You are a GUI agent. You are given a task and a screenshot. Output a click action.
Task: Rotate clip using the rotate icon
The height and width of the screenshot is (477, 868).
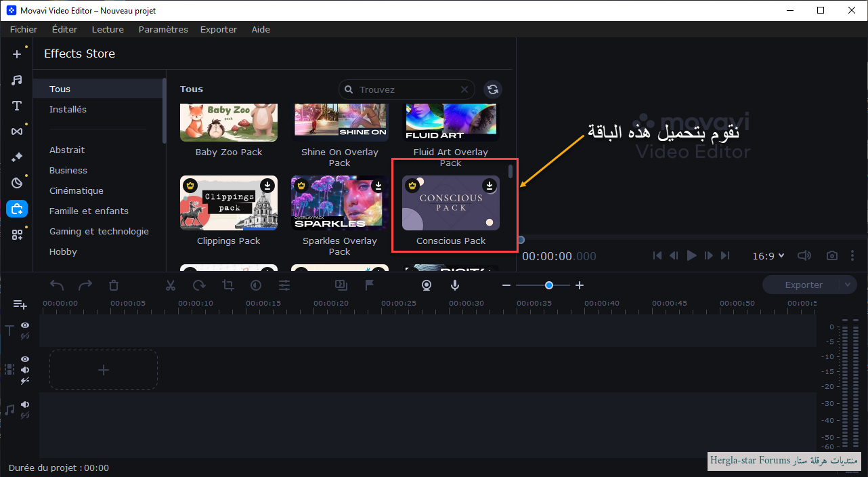(x=199, y=285)
